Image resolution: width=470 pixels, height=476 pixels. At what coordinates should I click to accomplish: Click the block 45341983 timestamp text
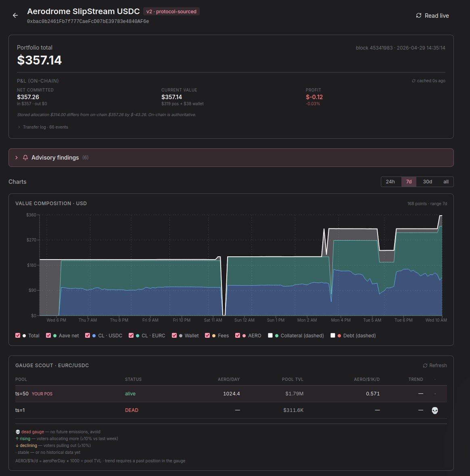click(401, 48)
